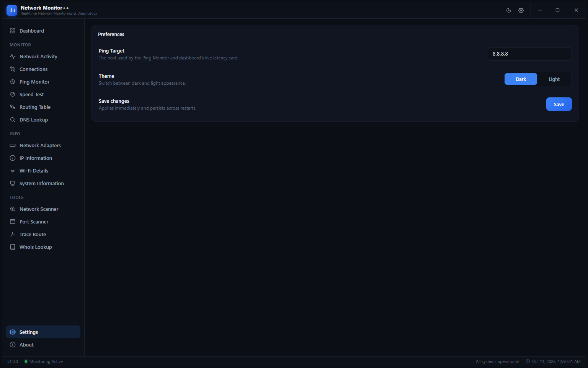The image size is (588, 368).
Task: Open the Whois Lookup label
Action: (x=36, y=247)
